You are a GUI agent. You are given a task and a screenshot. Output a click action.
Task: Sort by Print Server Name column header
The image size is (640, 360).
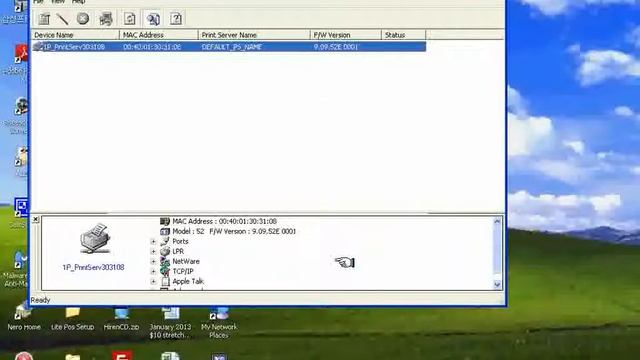[x=254, y=35]
